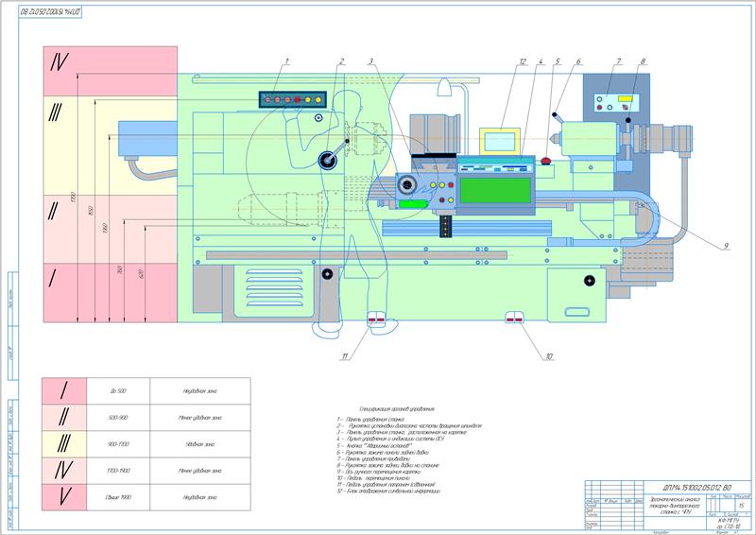Click the dark machine control panel with colored buttons
Viewport: 756px width, 535px height.
click(x=293, y=99)
